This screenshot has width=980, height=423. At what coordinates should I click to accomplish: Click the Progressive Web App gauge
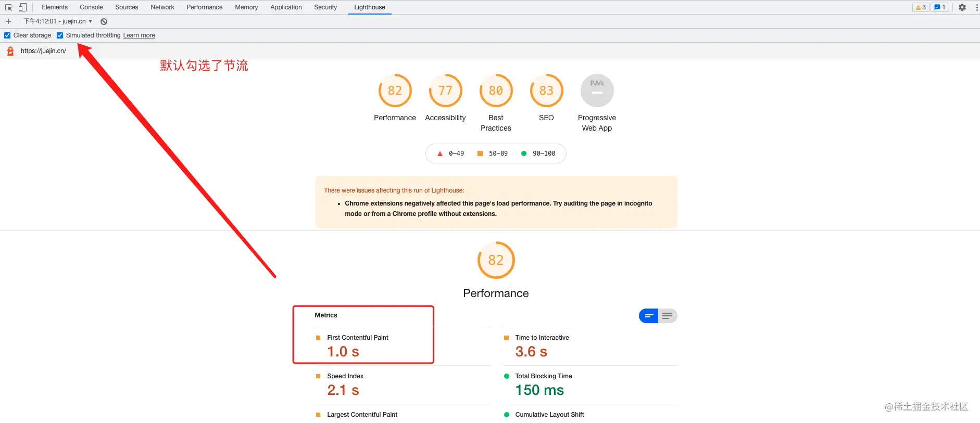(597, 91)
